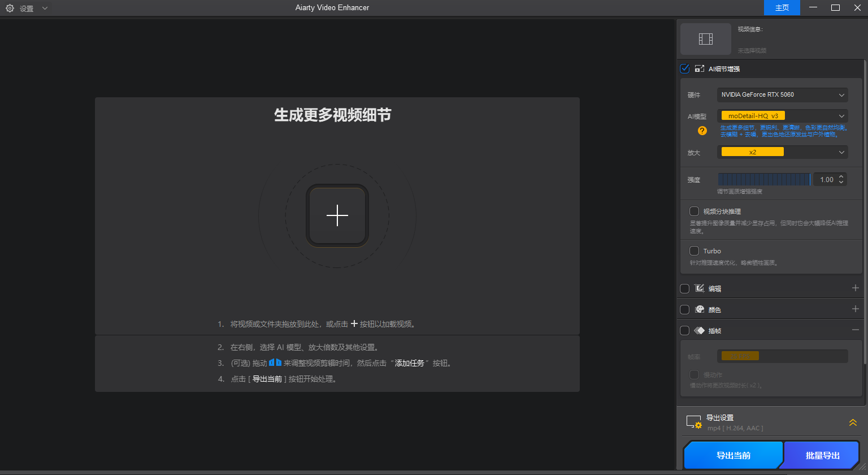Click the help question mark beside AI模型
The height and width of the screenshot is (475, 868).
[x=702, y=131]
